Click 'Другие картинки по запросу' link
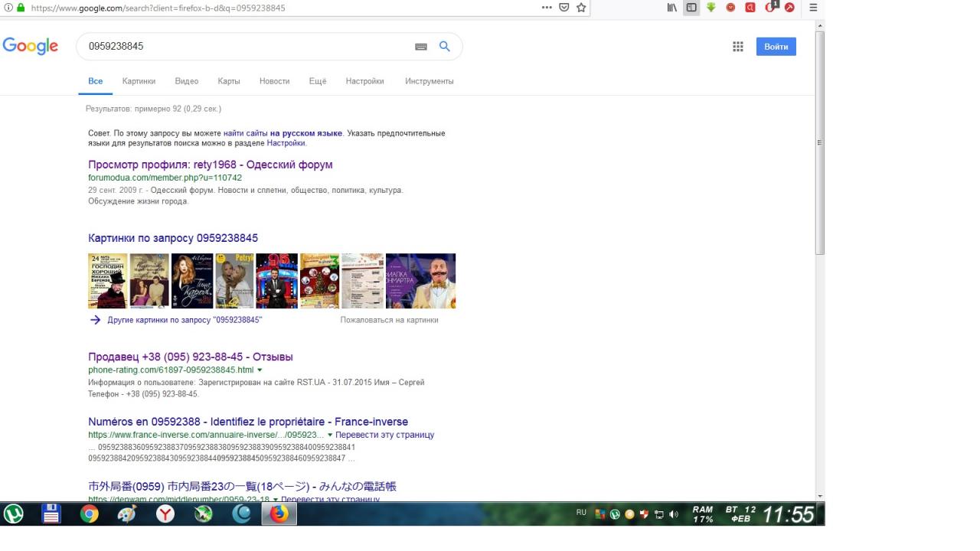 click(x=185, y=320)
